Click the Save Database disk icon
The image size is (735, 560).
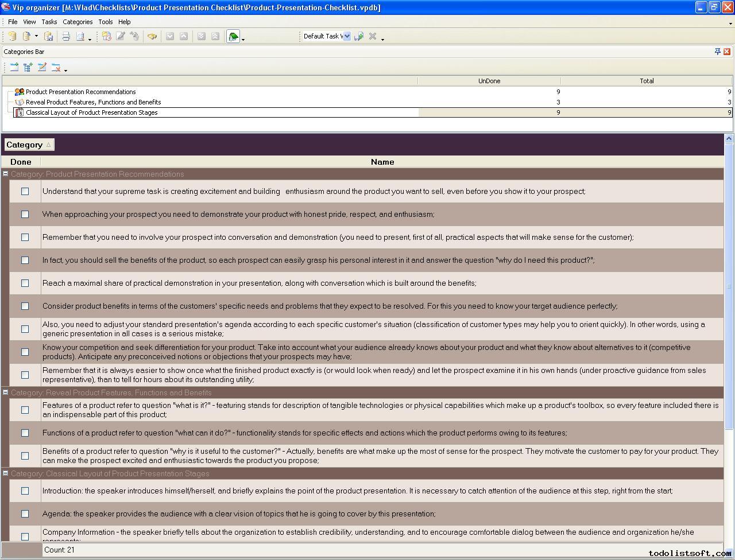pos(49,36)
